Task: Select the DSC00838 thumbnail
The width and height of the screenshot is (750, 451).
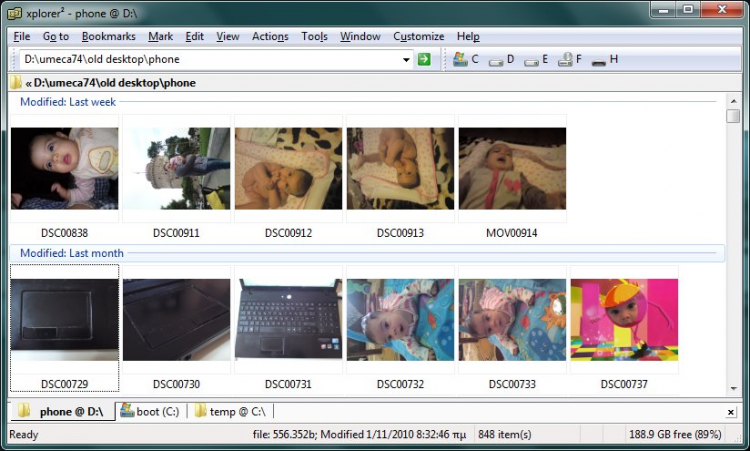Action: click(x=65, y=168)
